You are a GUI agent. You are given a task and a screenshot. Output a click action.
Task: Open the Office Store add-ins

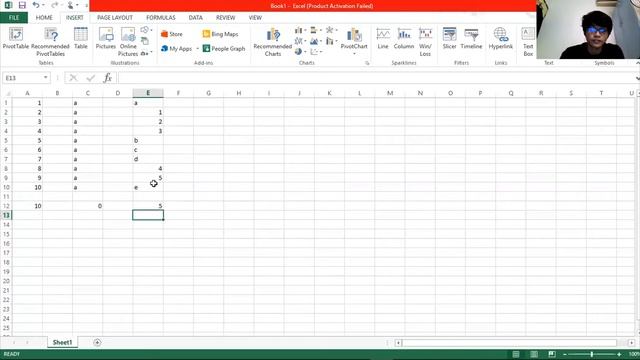click(x=172, y=34)
